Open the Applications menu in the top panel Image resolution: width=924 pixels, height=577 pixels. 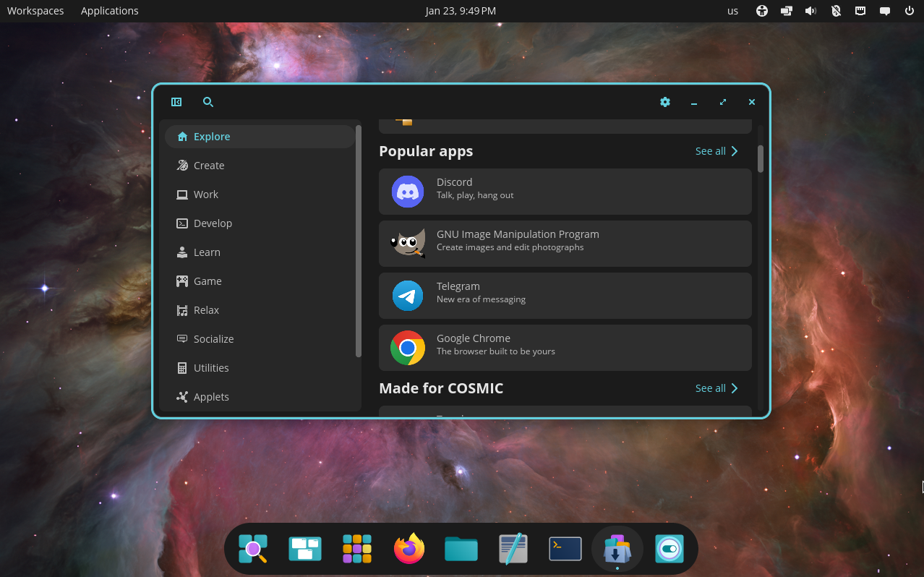(x=109, y=10)
